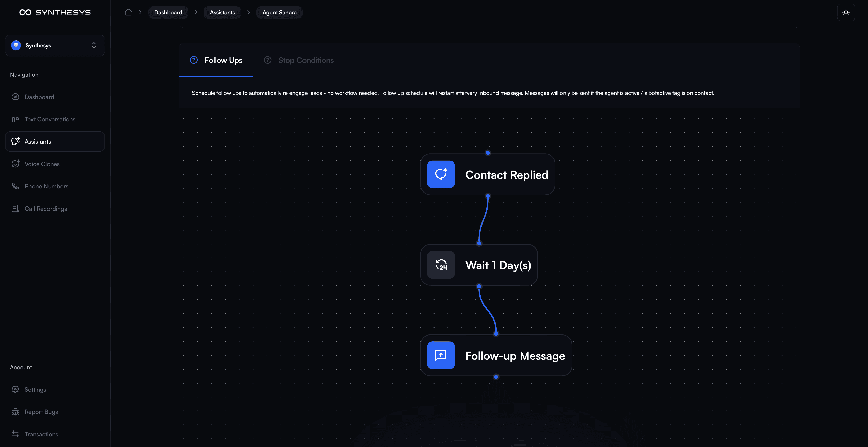Select the Wait 1 Day(s) clock icon

441,265
